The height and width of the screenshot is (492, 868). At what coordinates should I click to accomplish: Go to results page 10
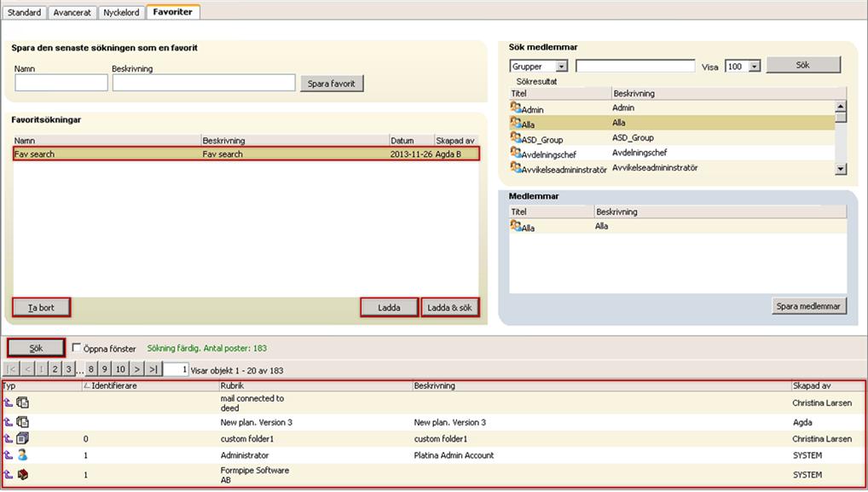pyautogui.click(x=121, y=369)
